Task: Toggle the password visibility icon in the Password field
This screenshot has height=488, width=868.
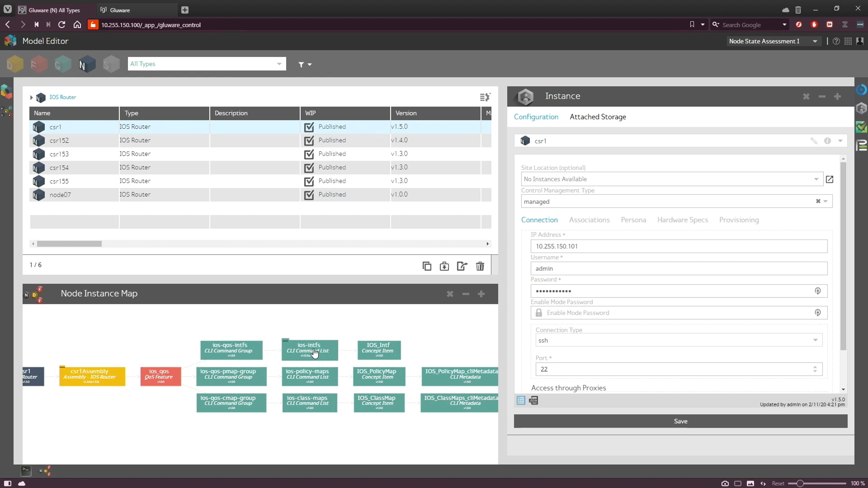Action: pos(818,291)
